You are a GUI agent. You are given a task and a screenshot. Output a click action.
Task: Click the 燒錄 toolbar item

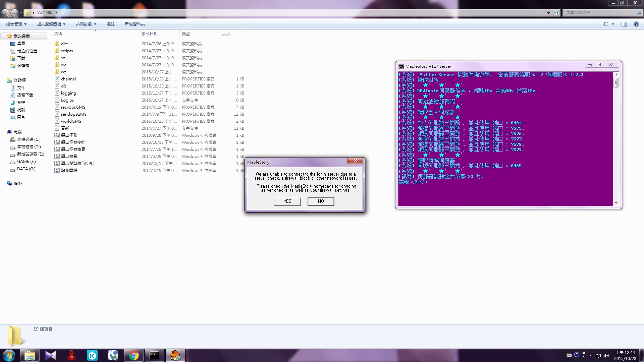point(111,24)
